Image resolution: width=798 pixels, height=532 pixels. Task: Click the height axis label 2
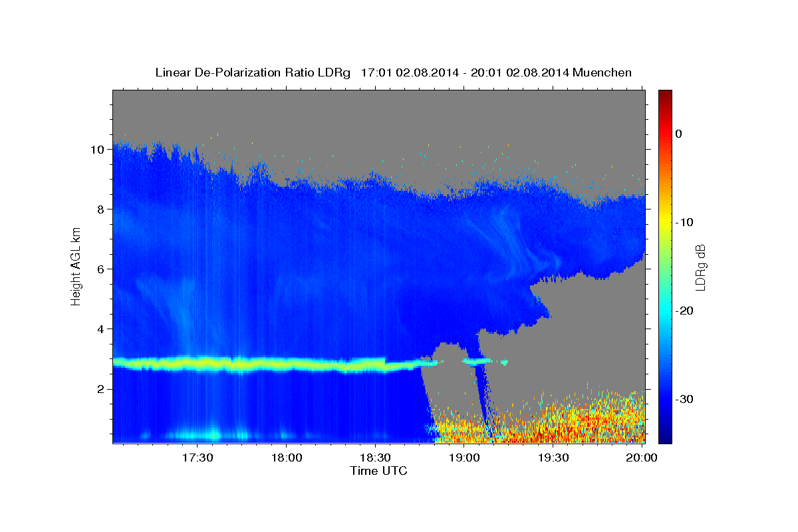(101, 388)
